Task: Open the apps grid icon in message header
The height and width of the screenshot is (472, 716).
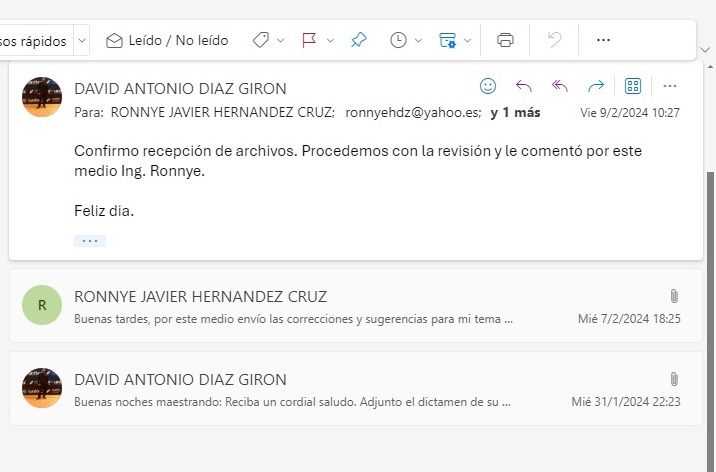Action: 632,86
